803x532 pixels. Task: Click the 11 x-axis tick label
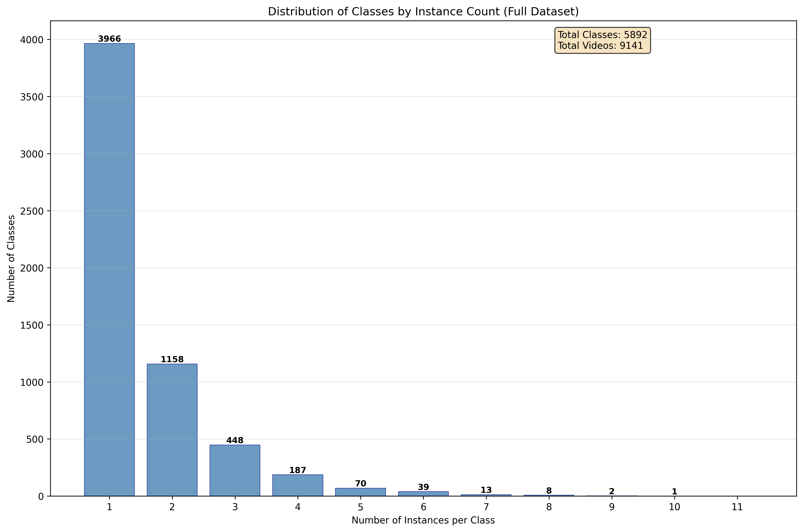coord(737,507)
